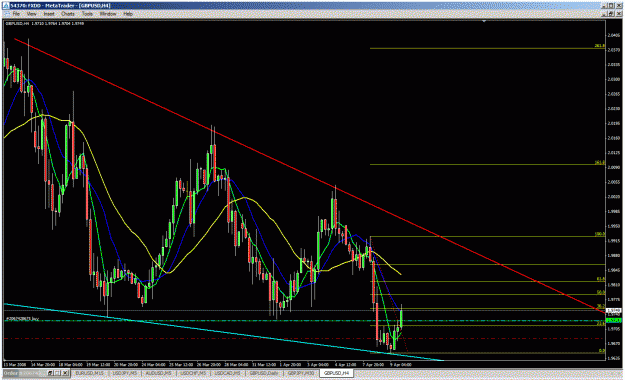Switch to the USDCAD,M5 chart tab
This screenshot has height=380, width=625.
(227, 373)
